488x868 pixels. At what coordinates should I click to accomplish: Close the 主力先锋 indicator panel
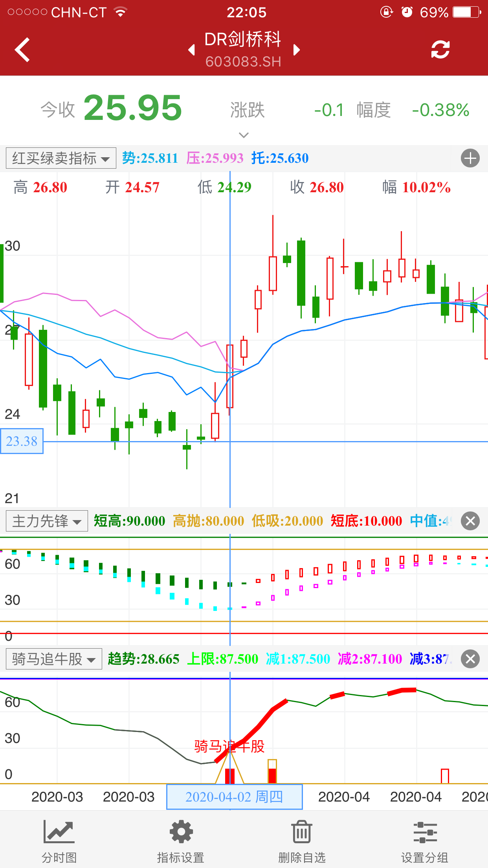(470, 521)
